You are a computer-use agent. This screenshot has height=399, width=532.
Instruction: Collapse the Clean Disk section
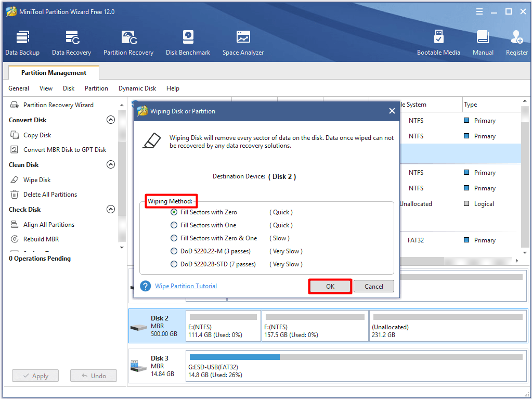pos(111,164)
